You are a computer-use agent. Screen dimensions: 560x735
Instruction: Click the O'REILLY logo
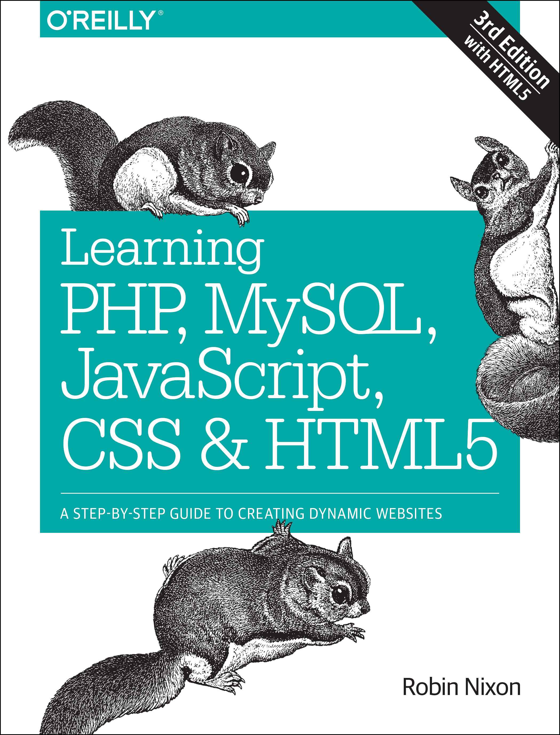[x=101, y=20]
